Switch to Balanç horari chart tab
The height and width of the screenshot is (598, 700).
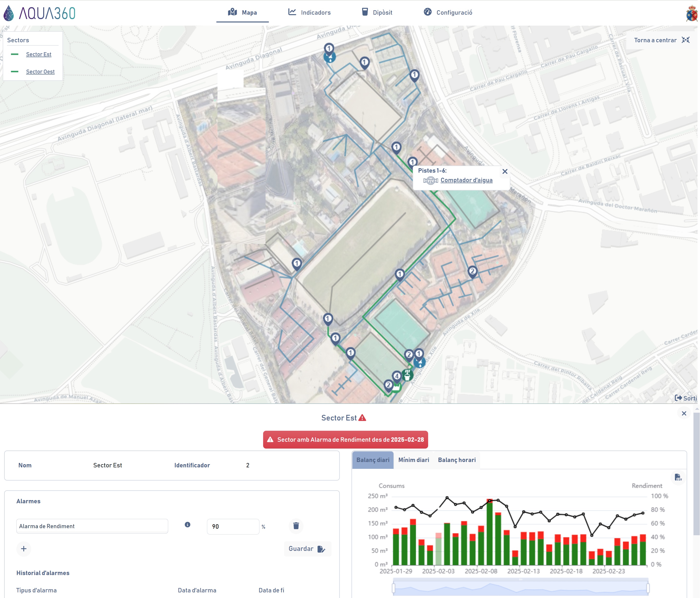click(457, 460)
